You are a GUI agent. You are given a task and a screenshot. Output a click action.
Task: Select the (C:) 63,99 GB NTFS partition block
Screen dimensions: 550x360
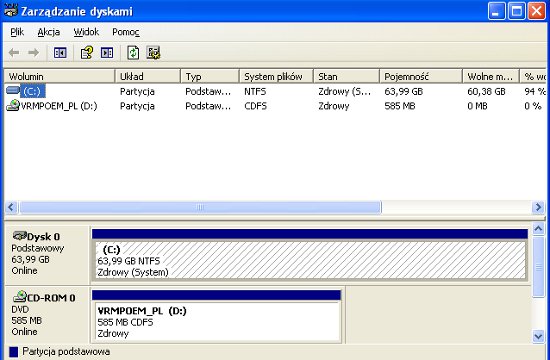point(310,260)
